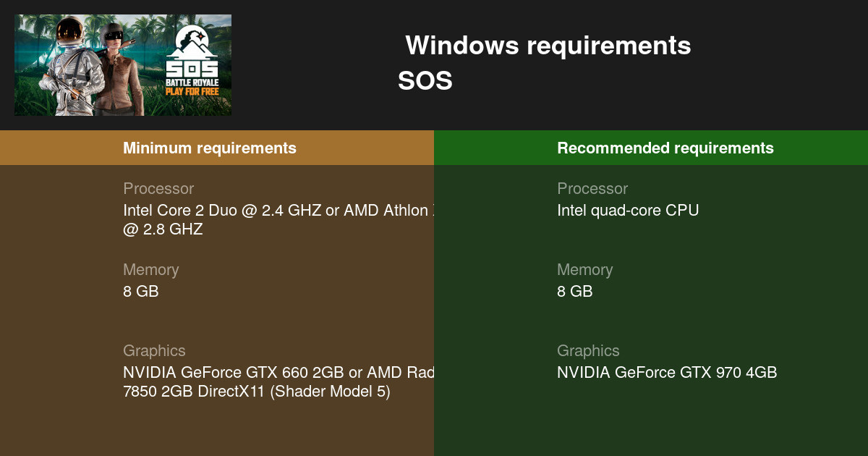
Task: Click the GeForce GTX 970 4GB text
Action: pyautogui.click(x=667, y=373)
